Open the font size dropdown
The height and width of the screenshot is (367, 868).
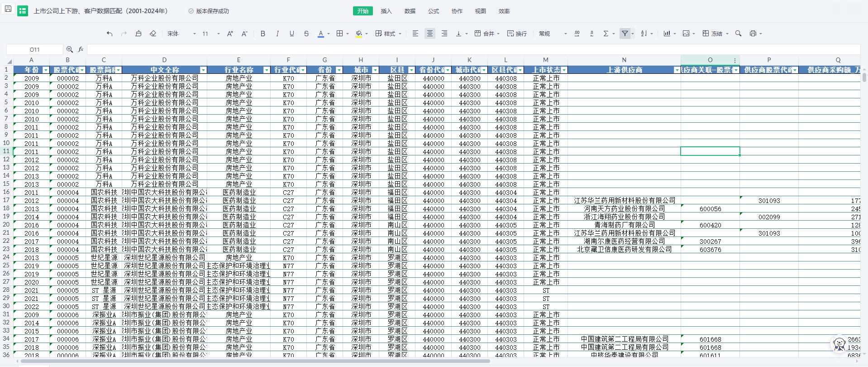click(211, 34)
